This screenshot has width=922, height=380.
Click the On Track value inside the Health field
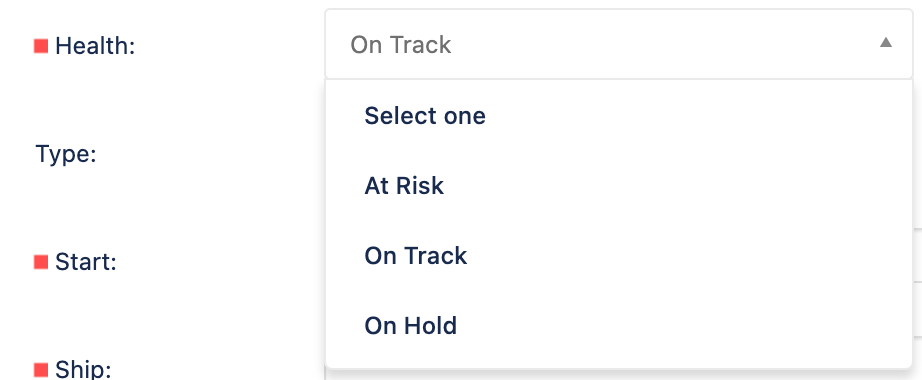pos(400,45)
